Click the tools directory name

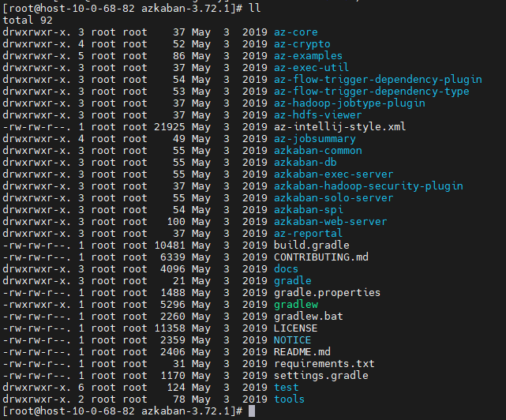[x=289, y=399]
